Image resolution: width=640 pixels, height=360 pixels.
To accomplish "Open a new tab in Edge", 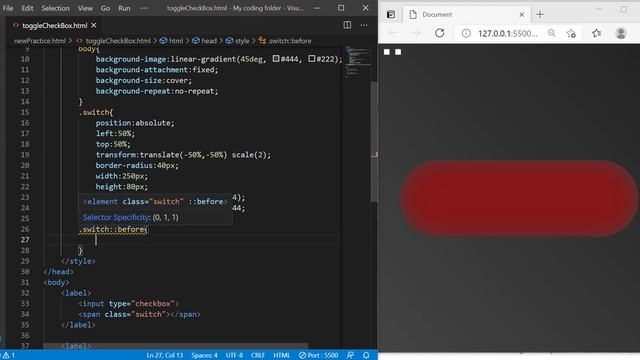I will (540, 15).
